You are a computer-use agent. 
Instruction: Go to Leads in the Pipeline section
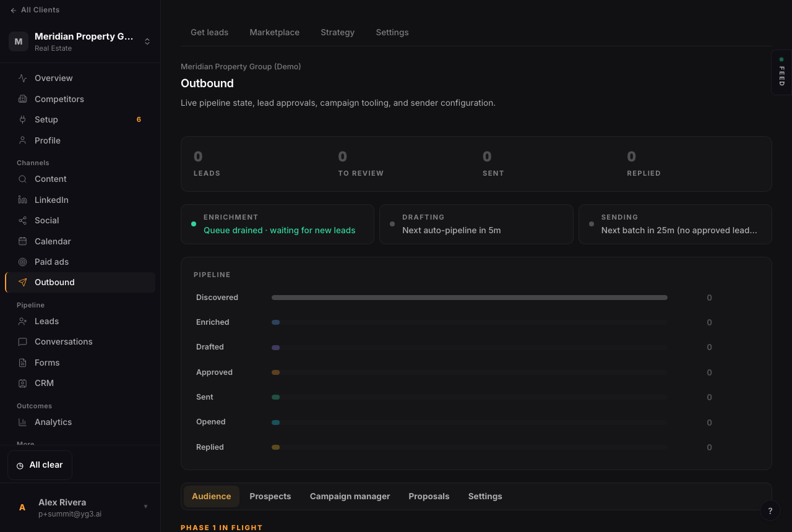80,321
